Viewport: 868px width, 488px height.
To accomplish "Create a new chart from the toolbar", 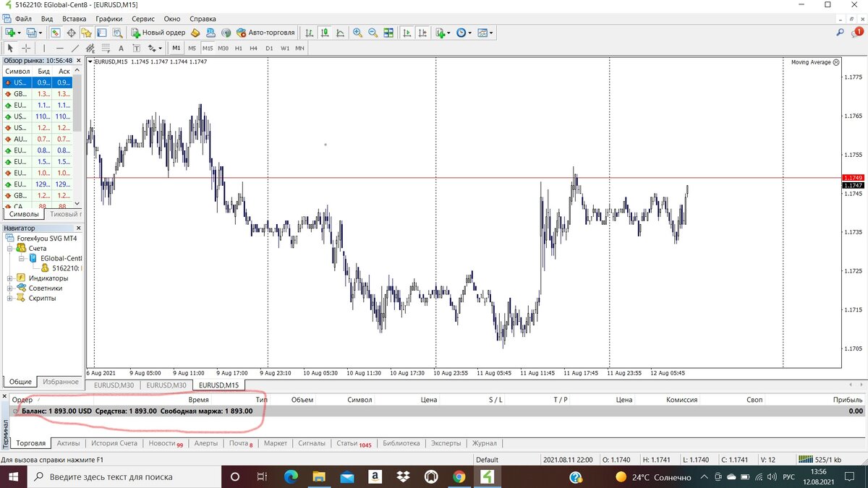I will [11, 33].
